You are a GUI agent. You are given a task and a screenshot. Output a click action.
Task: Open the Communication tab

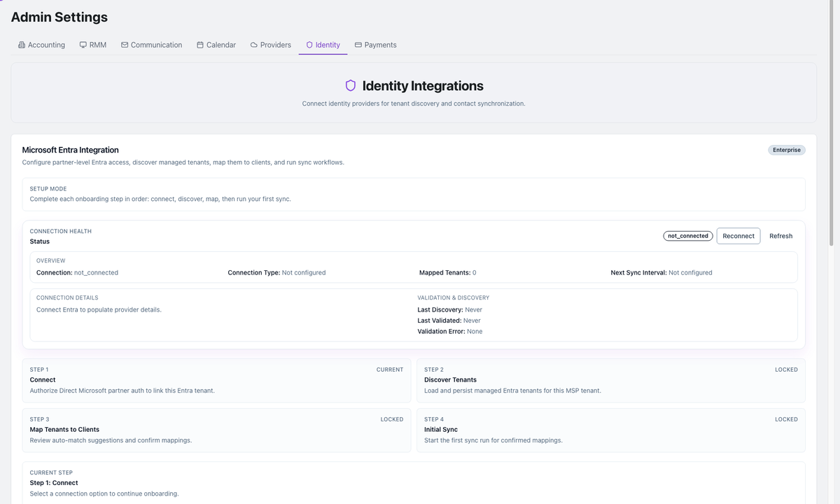pos(152,45)
